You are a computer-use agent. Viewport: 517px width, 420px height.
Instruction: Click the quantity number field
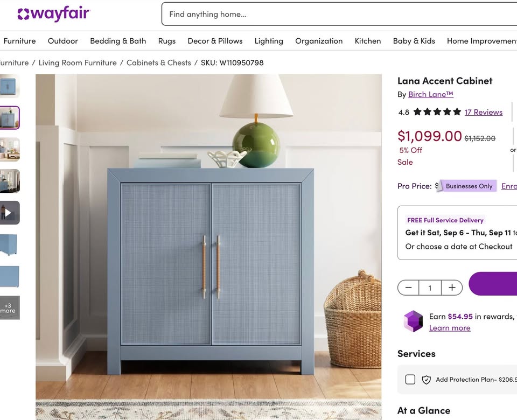pos(430,288)
